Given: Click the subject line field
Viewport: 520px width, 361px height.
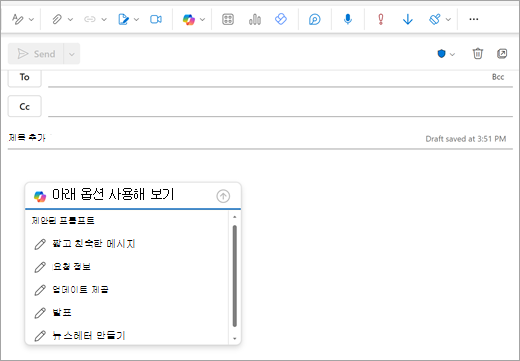Looking at the screenshot, I should point(213,138).
